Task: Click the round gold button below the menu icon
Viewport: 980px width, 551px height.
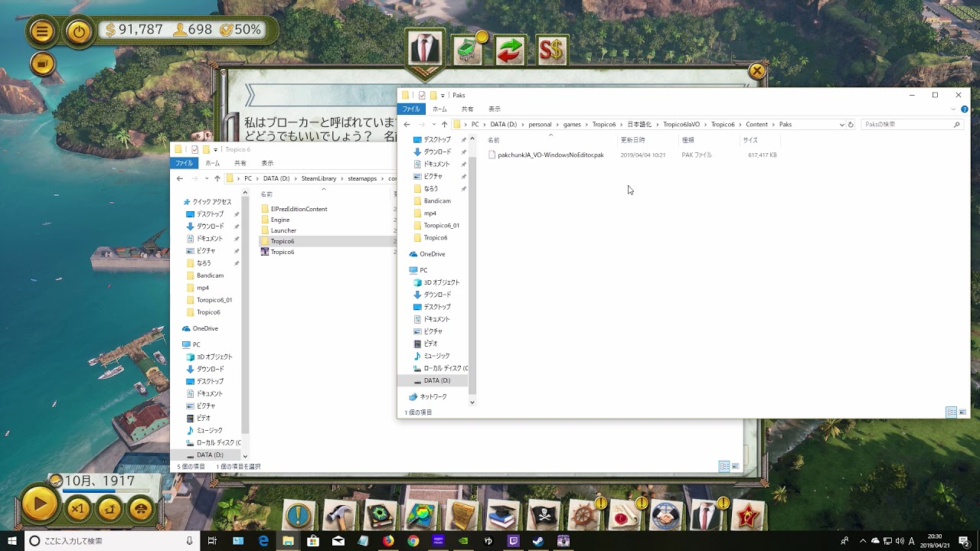Action: (43, 64)
